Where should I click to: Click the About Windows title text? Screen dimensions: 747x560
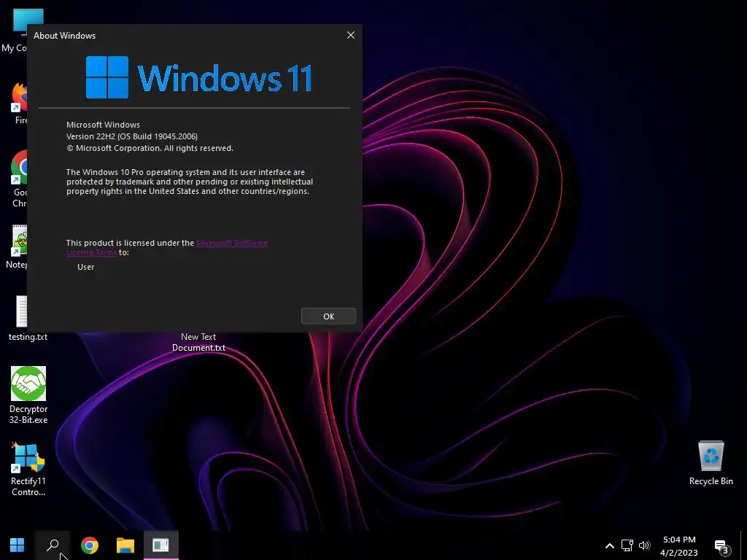tap(64, 36)
